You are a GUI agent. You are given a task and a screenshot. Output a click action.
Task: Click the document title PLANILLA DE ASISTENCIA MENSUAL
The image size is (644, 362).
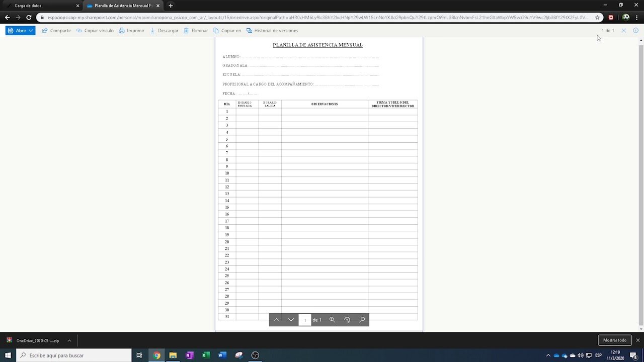point(317,45)
